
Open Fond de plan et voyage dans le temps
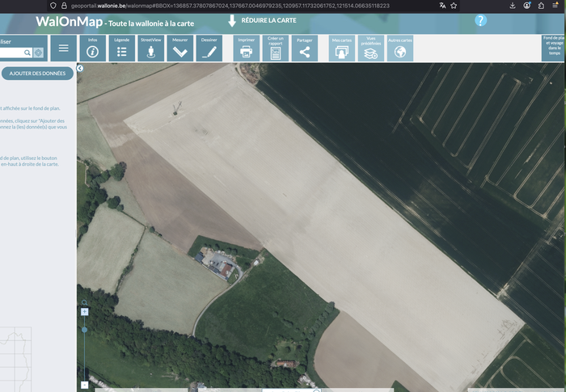[553, 48]
